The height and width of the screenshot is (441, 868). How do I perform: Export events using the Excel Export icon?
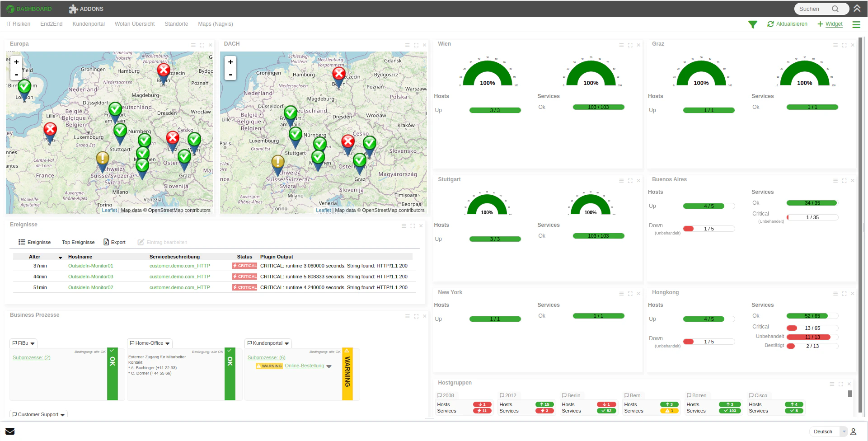tap(105, 242)
